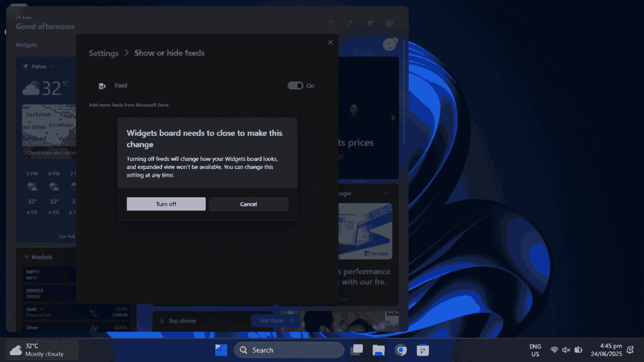Open the more options dots on card
644x362 pixels.
[x=387, y=194]
